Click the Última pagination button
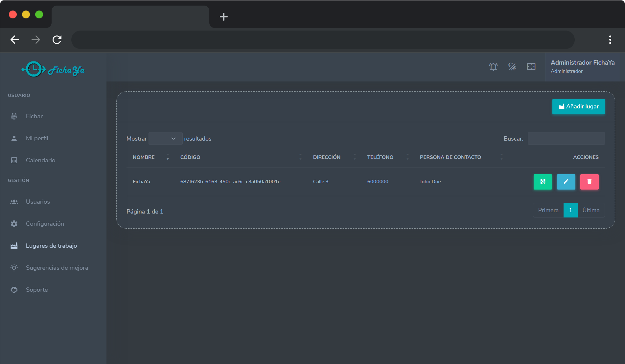This screenshot has height=364, width=625. (x=591, y=210)
